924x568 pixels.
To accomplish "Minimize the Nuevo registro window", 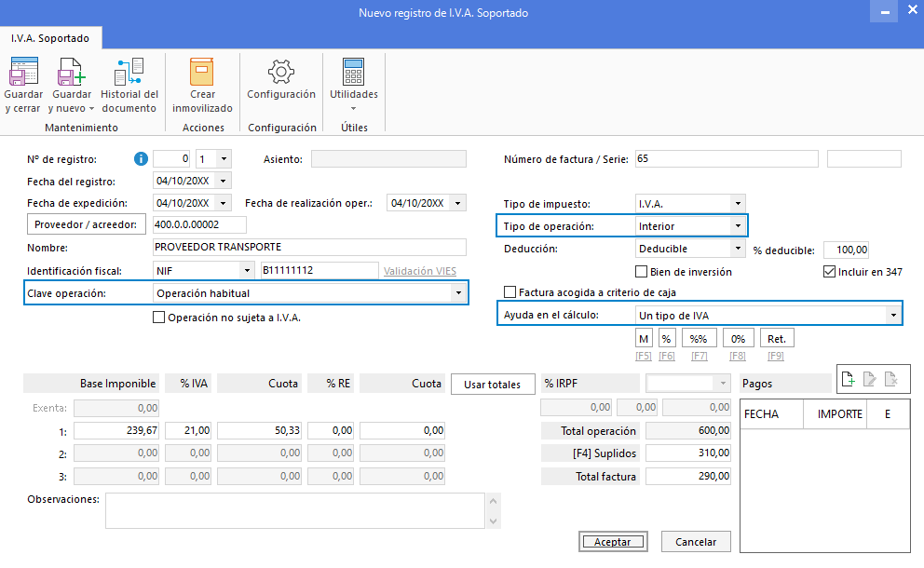I will [x=885, y=12].
